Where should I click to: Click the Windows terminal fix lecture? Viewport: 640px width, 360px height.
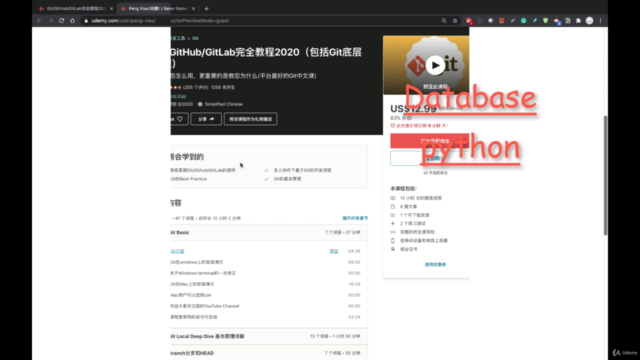[203, 273]
